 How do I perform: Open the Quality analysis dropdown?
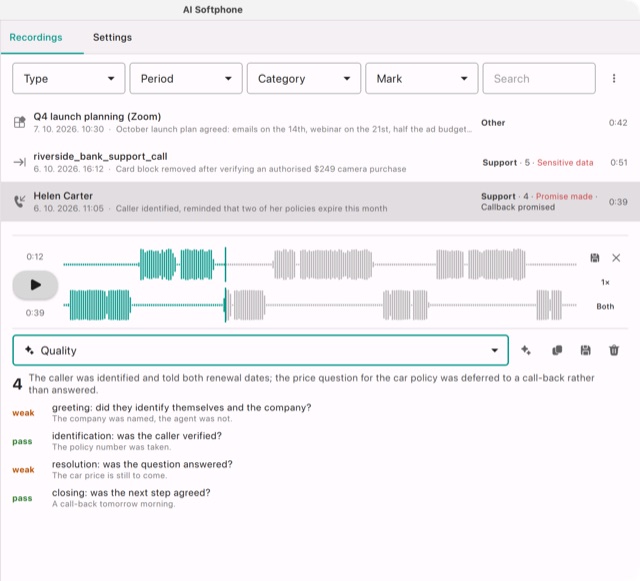(260, 350)
